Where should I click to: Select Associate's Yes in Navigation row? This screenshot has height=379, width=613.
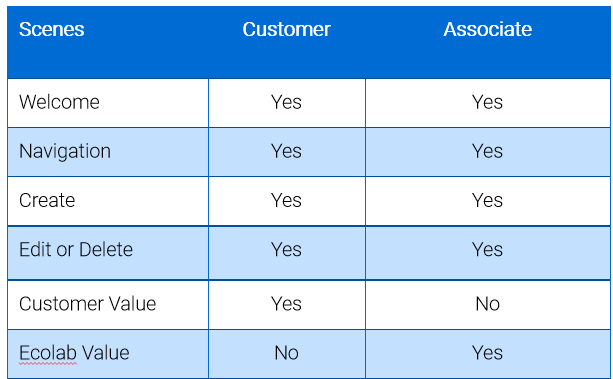[x=488, y=152]
